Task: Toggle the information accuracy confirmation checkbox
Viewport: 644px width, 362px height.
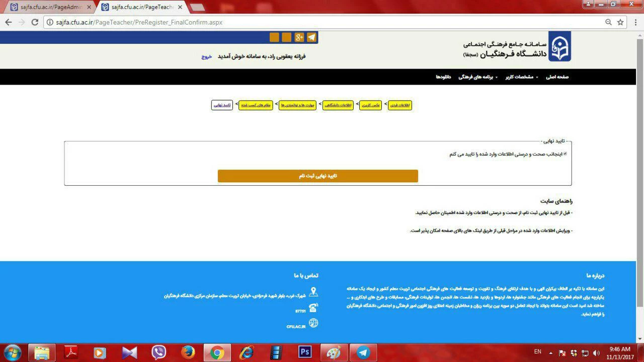Action: [x=565, y=154]
